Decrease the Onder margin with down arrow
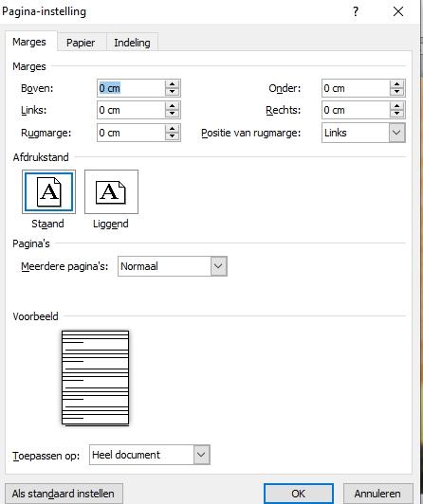Viewport: 423px width, 504px height. pos(396,92)
